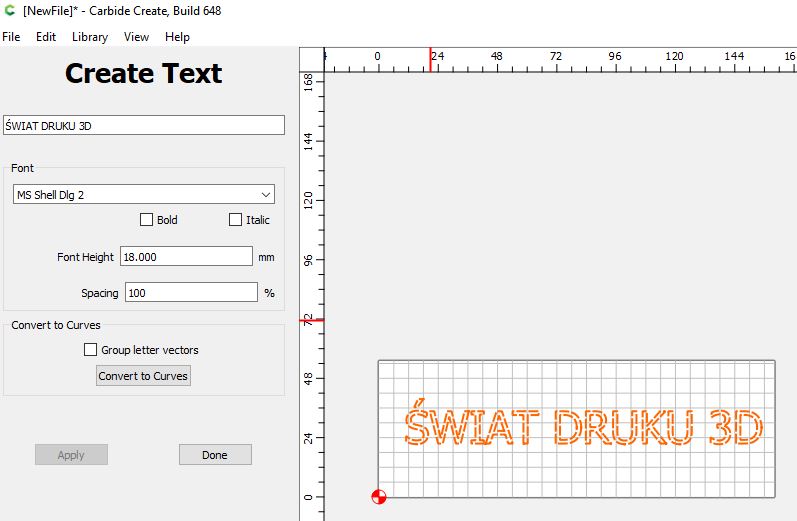Viewport: 797px width, 521px height.
Task: Enable the Bold checkbox
Action: point(146,220)
